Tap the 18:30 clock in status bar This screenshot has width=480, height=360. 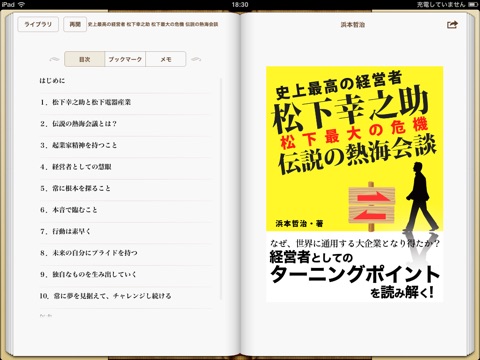[240, 5]
